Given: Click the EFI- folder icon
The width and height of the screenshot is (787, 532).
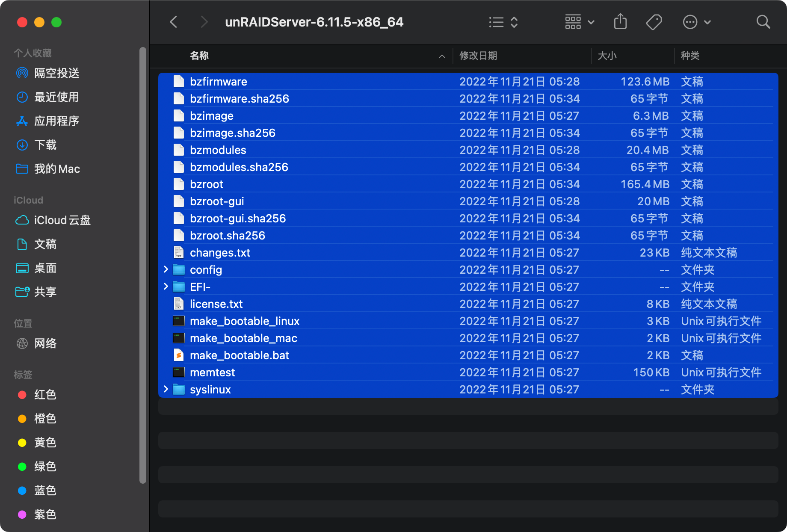Looking at the screenshot, I should point(179,287).
